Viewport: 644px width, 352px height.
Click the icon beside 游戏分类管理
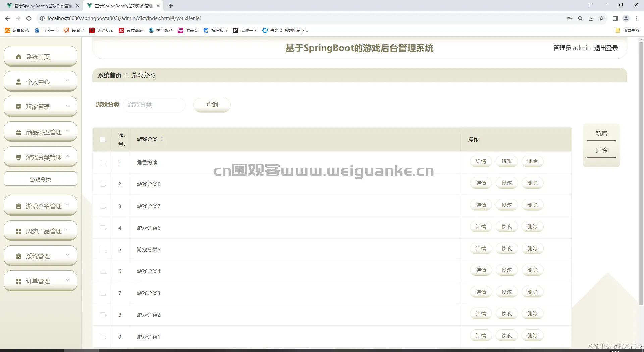coord(19,157)
